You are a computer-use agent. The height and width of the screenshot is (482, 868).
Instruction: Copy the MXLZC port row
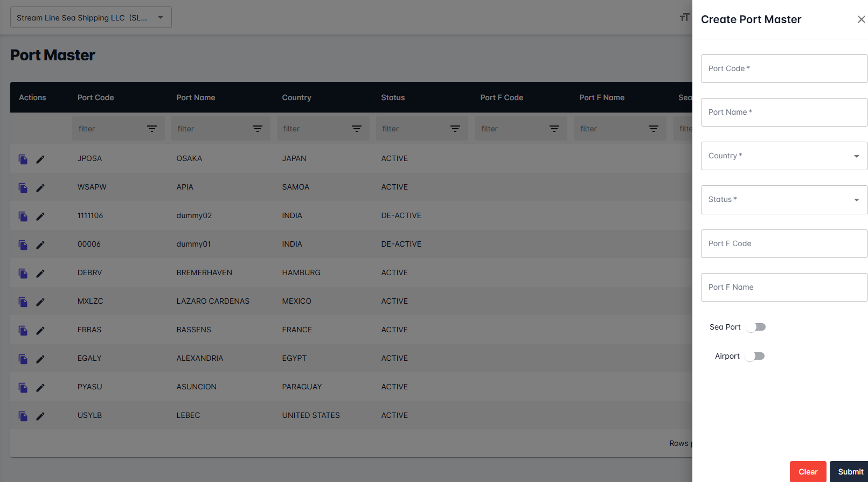point(23,302)
